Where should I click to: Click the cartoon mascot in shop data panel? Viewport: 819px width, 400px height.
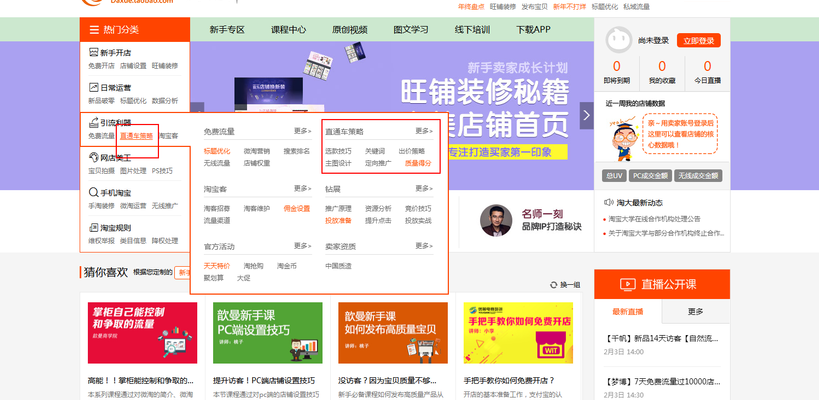624,139
